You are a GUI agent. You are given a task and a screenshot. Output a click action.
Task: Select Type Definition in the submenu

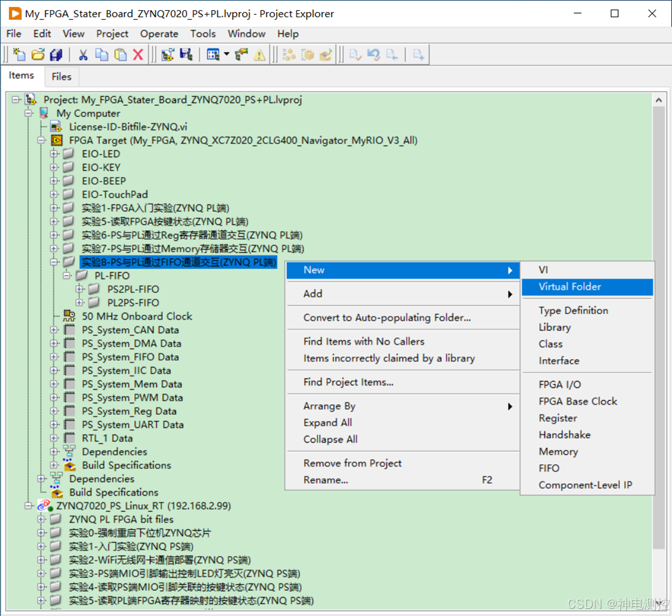point(587,310)
